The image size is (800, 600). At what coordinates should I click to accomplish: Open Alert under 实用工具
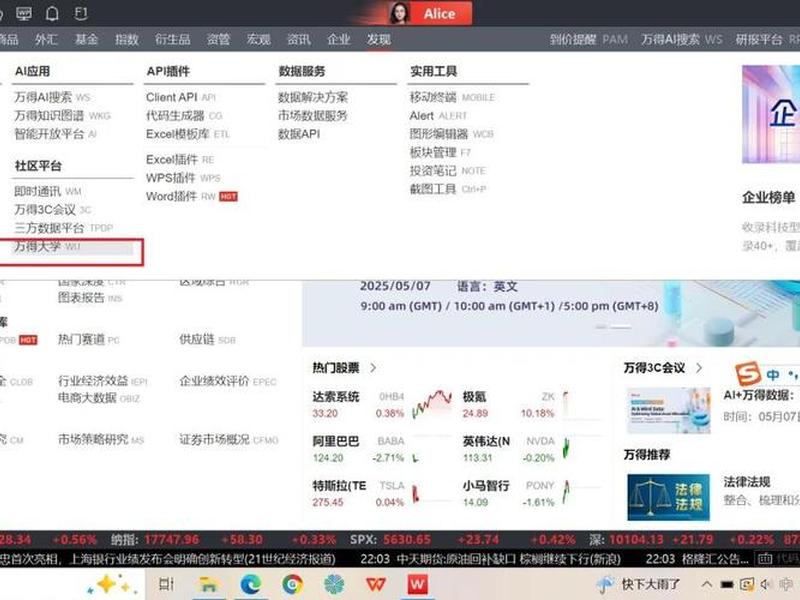(x=438, y=115)
